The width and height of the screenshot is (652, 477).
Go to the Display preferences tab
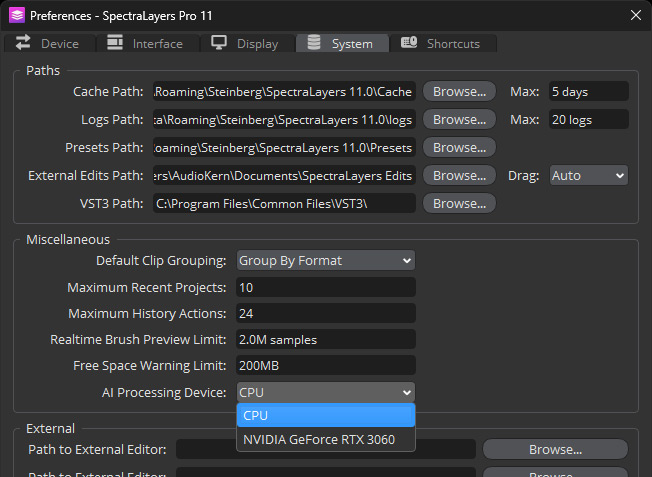point(246,43)
